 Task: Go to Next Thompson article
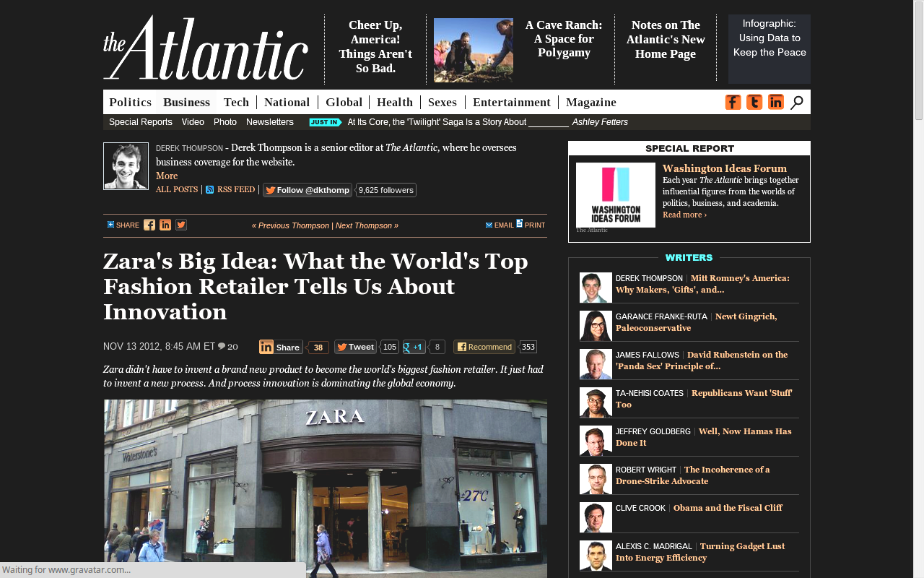point(367,225)
